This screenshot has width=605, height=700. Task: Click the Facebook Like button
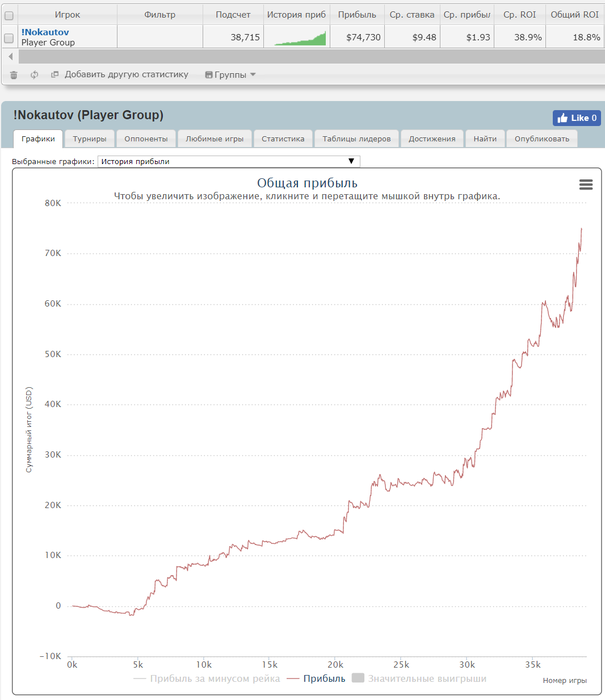point(576,118)
